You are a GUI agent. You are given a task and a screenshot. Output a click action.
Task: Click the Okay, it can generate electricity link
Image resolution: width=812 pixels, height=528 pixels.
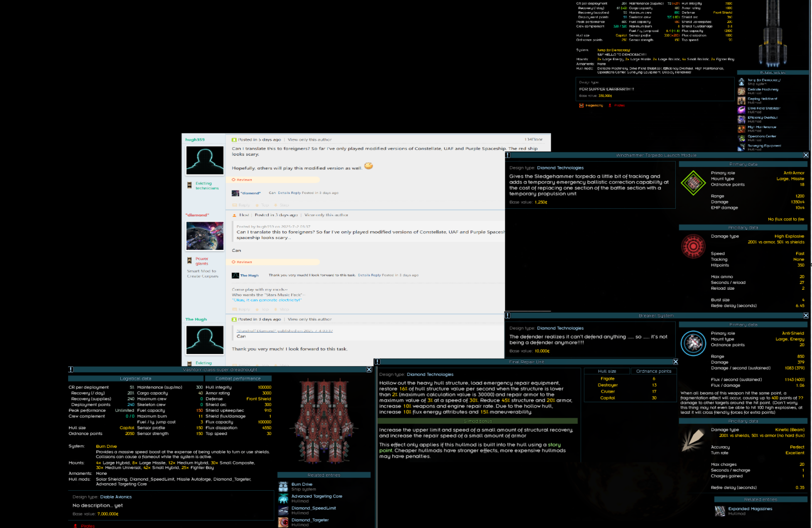[x=267, y=300]
